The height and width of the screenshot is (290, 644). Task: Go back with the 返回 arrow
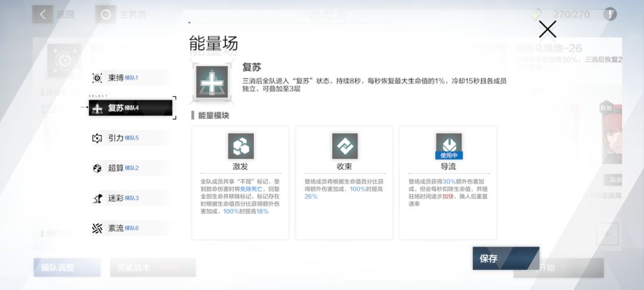(43, 14)
